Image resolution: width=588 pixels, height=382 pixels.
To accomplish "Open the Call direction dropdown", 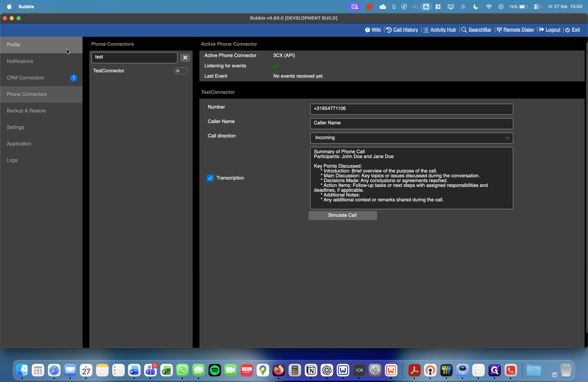I will pyautogui.click(x=411, y=138).
